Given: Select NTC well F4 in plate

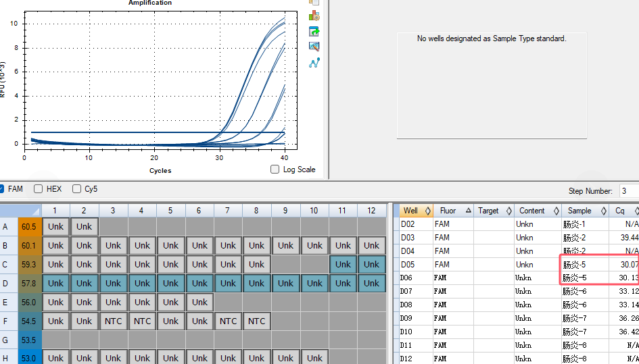Looking at the screenshot, I should (x=142, y=321).
